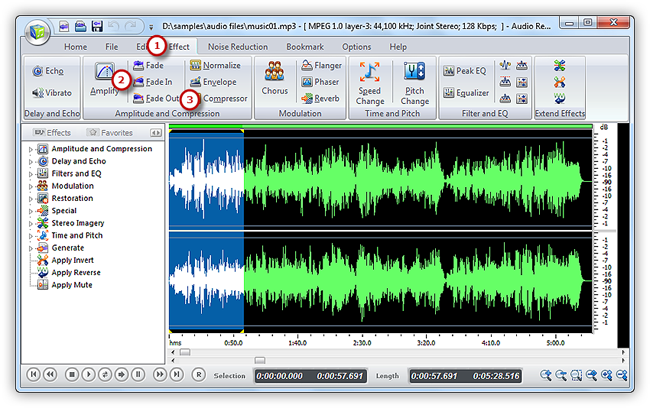This screenshot has width=650, height=408.
Task: Click the total length value 0:05:28.516
Action: point(496,376)
